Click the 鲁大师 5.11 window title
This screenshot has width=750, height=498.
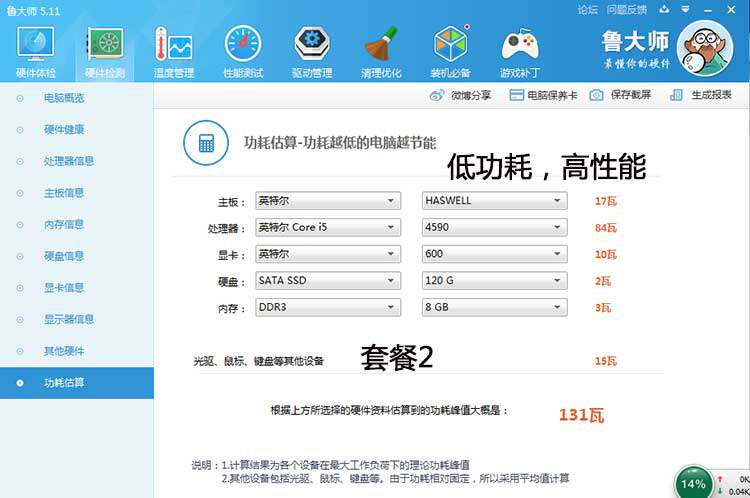pos(33,11)
